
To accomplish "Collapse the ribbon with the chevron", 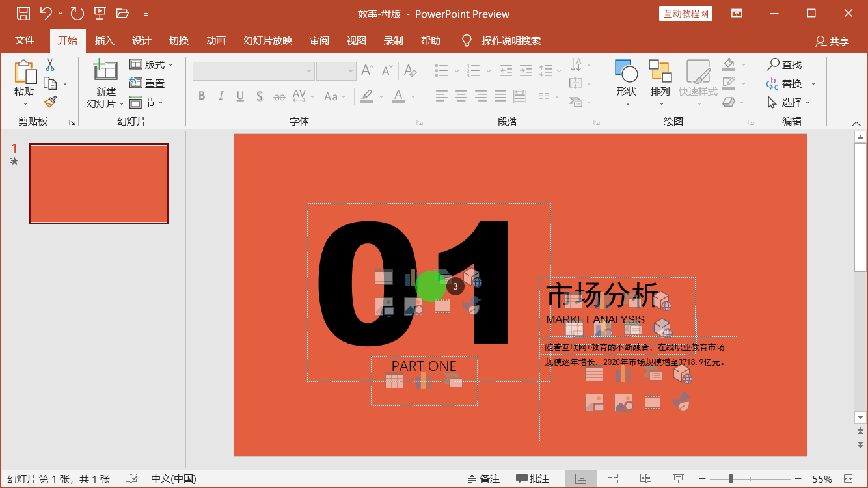I will click(x=856, y=123).
